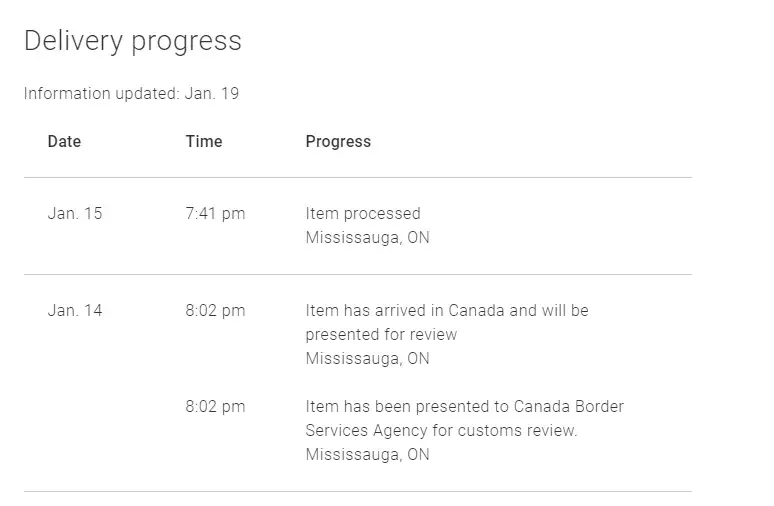This screenshot has height=506, width=774.
Task: Click the Date column header
Action: (64, 142)
